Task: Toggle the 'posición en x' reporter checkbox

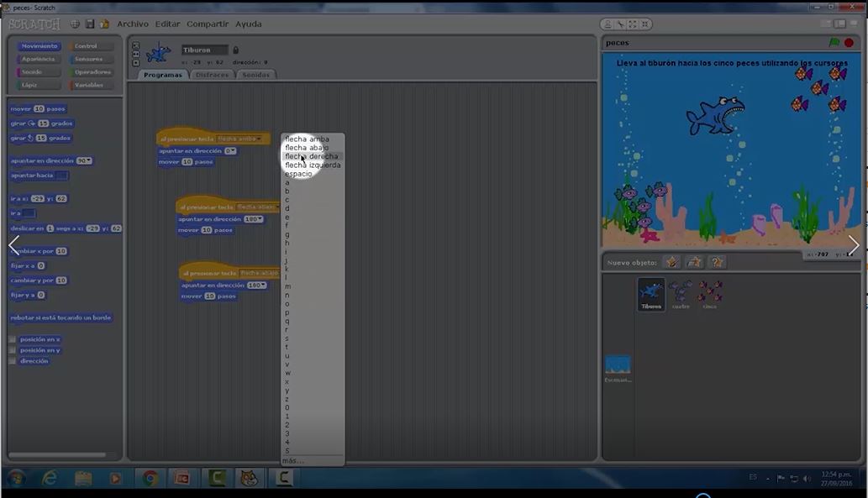Action: [12, 339]
